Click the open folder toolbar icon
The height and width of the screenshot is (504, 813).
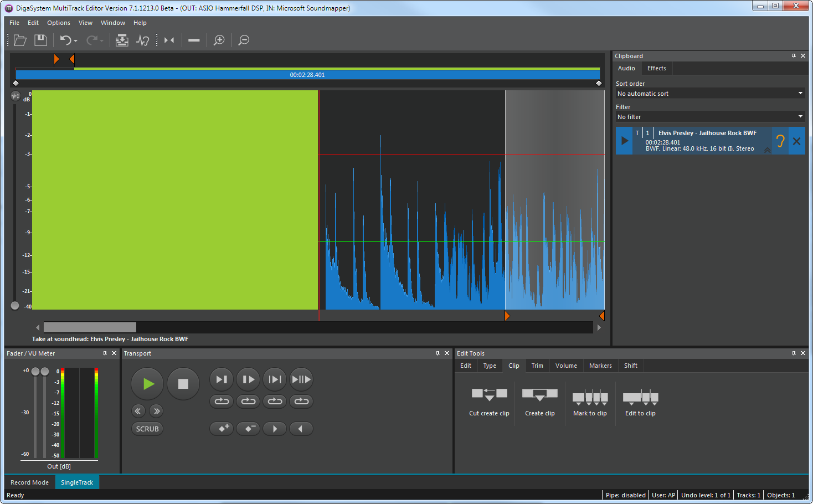click(20, 40)
